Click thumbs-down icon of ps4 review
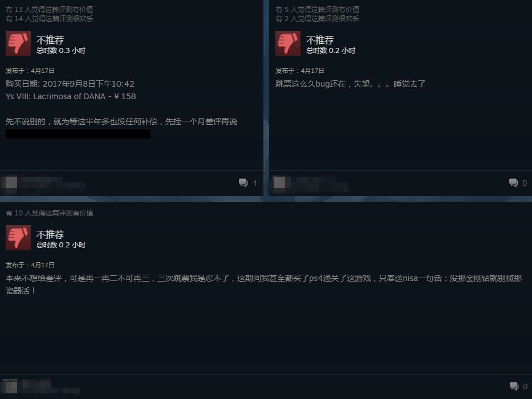This screenshot has height=399, width=532. click(18, 238)
